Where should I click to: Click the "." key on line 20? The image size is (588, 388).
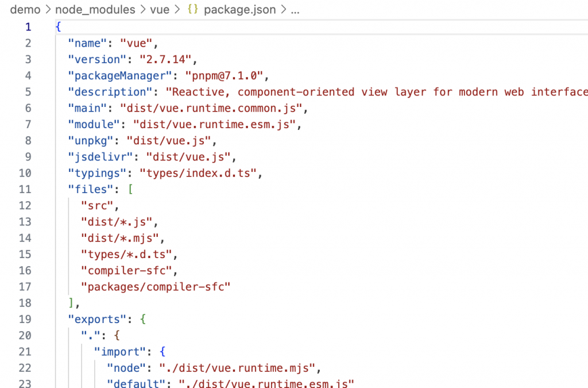coord(91,336)
